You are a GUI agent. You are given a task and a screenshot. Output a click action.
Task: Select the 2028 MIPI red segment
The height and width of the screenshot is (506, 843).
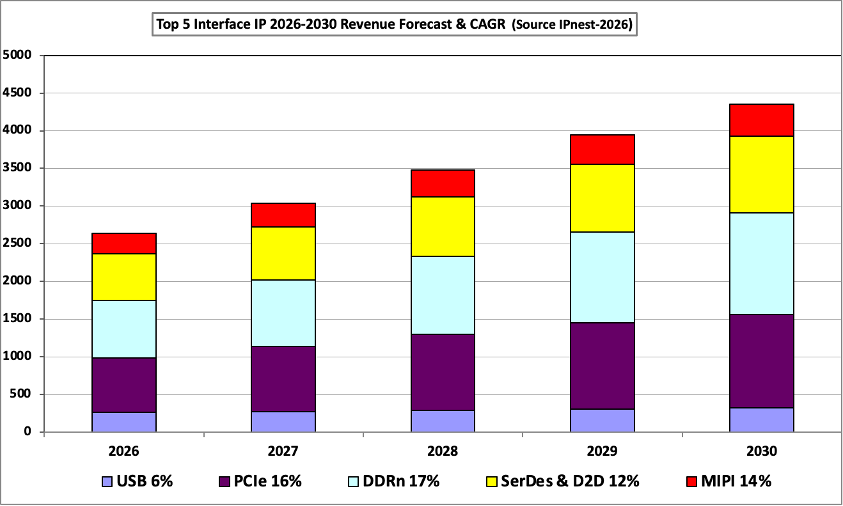443,183
